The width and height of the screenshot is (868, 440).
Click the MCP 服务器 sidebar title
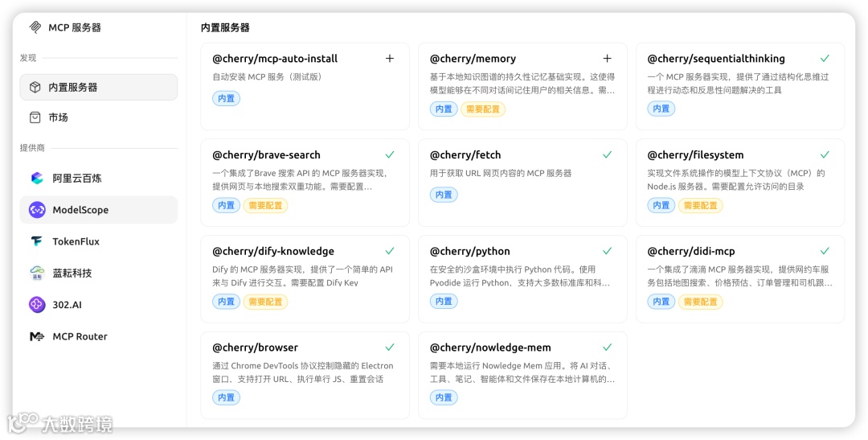[x=75, y=27]
